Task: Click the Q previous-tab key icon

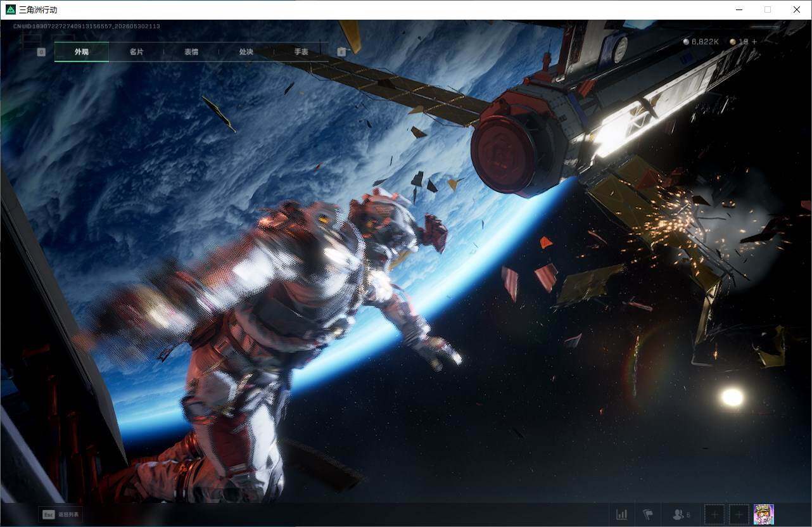Action: [x=41, y=52]
